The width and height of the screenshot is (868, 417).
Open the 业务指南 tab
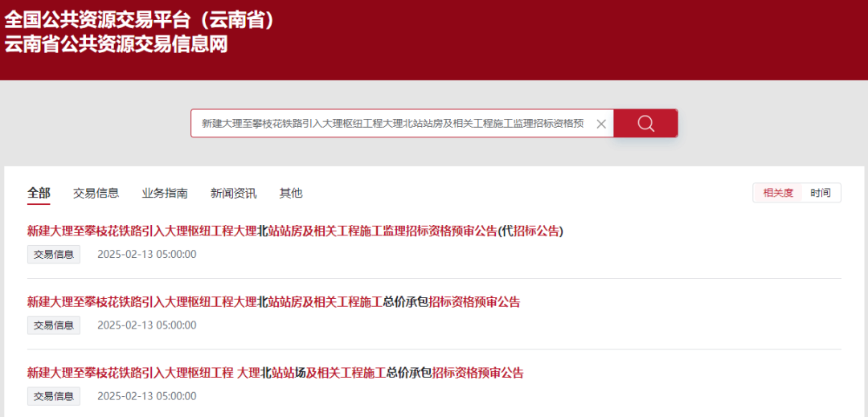(165, 193)
